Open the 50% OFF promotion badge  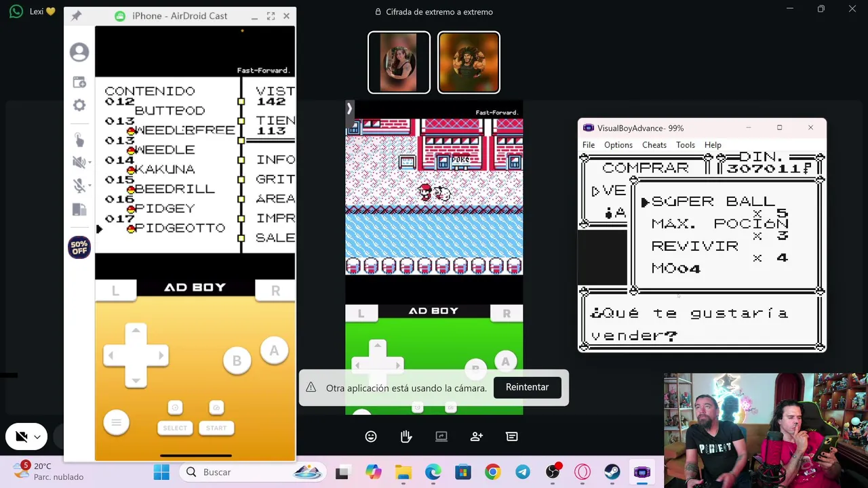coord(79,247)
